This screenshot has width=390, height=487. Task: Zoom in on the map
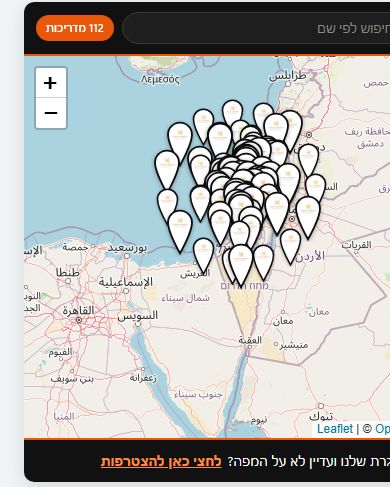(x=51, y=83)
